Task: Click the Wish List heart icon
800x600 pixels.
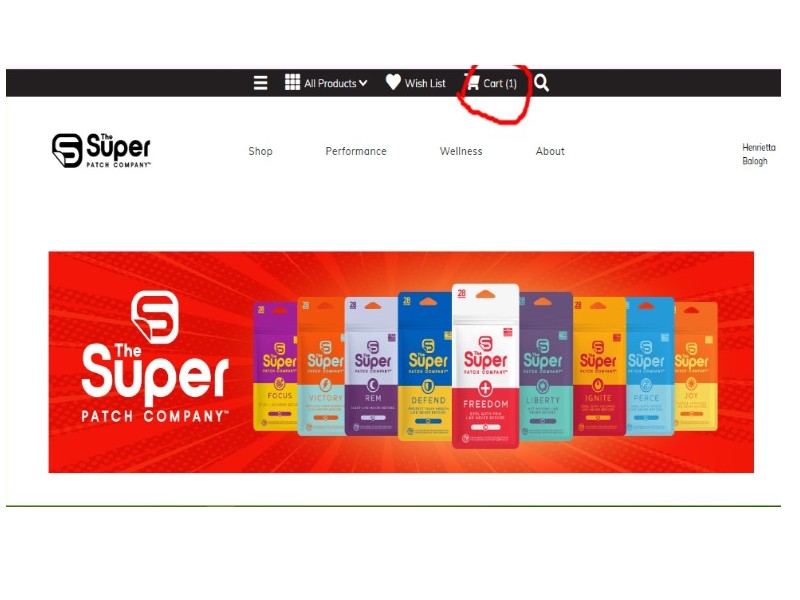Action: click(x=393, y=82)
